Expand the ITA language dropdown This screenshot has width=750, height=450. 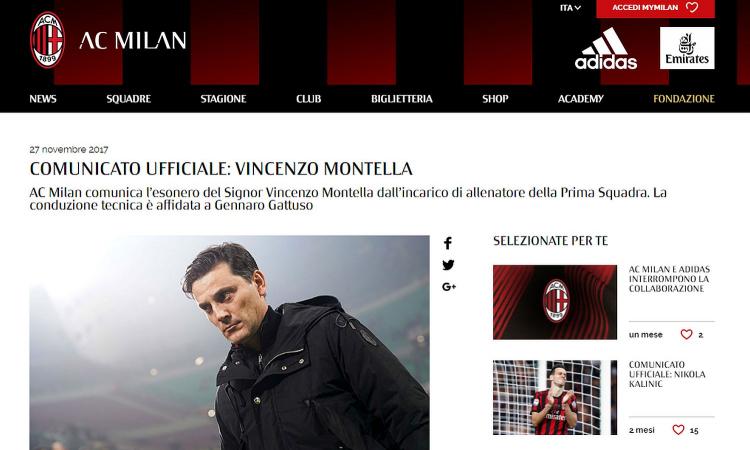coord(570,8)
